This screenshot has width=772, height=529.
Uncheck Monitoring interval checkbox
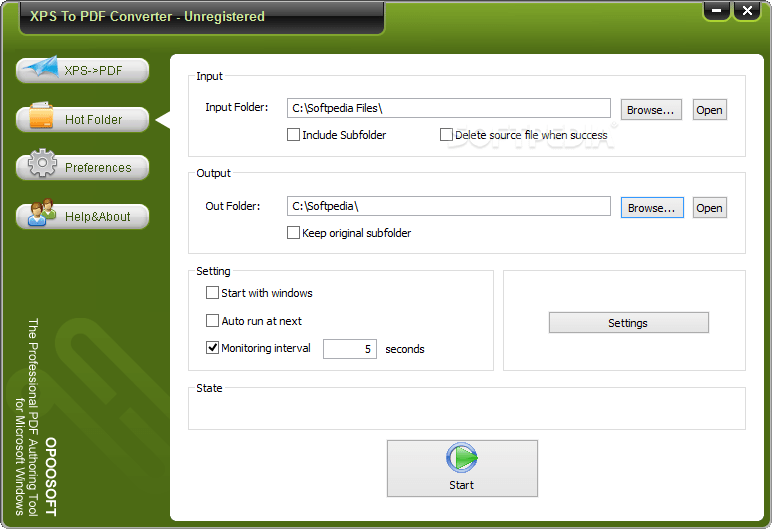click(x=212, y=348)
